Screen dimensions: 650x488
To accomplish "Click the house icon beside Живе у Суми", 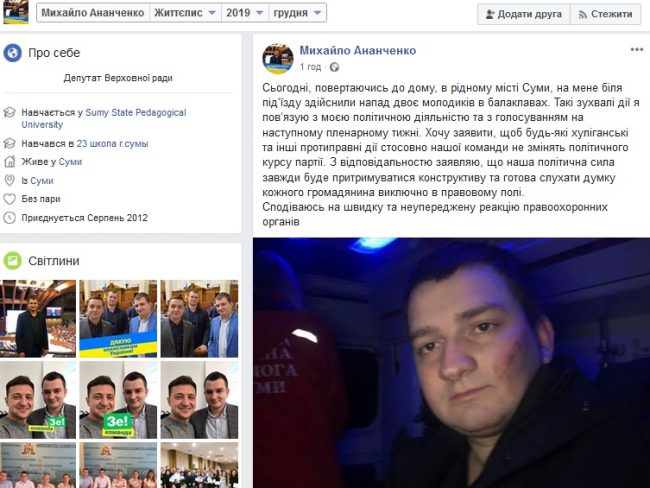I will click(10, 162).
